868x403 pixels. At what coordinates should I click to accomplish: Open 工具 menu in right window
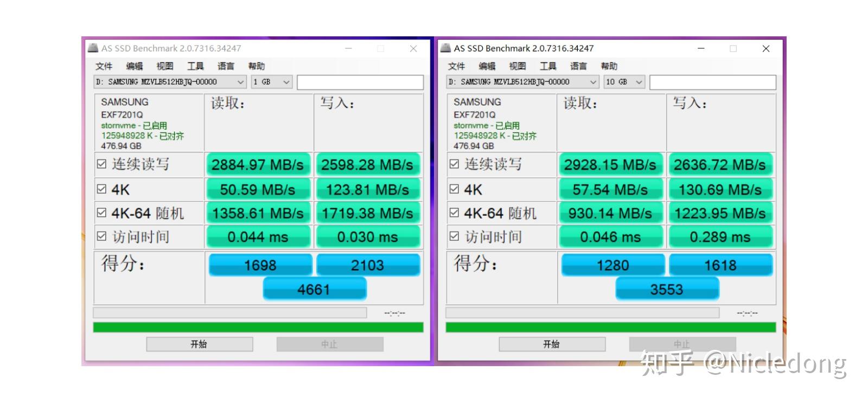pos(548,66)
